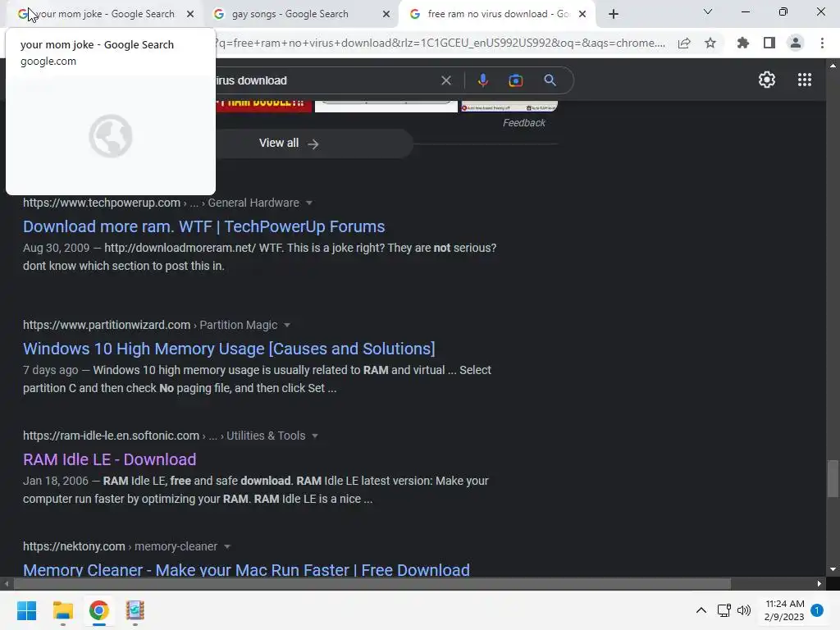Open volume control tray icon
The width and height of the screenshot is (840, 630).
click(x=743, y=610)
